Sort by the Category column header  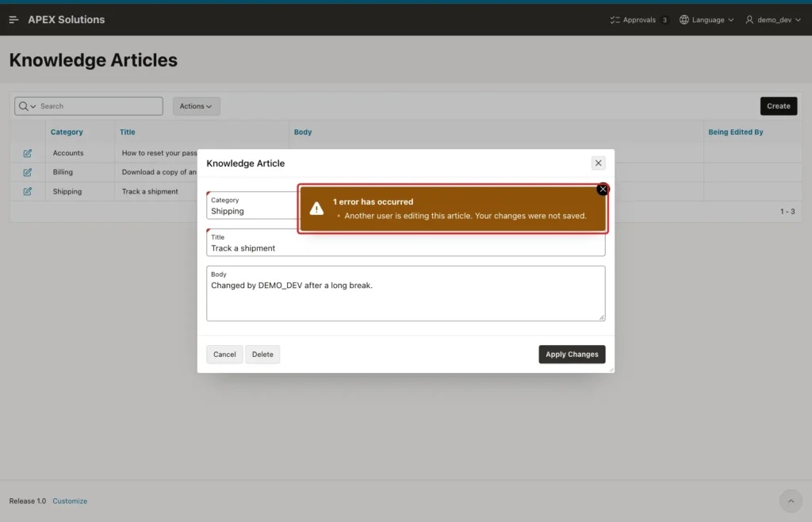point(67,132)
